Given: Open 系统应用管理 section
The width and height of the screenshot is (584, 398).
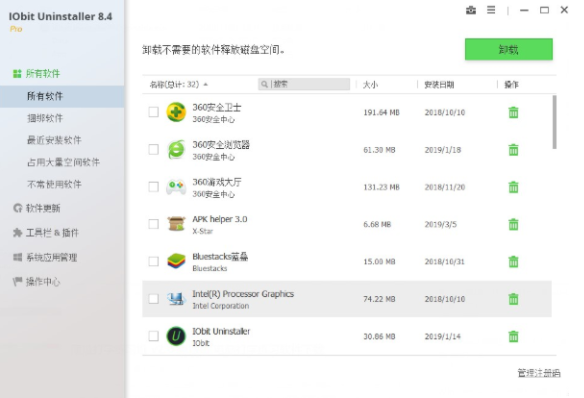Looking at the screenshot, I should tap(45, 257).
